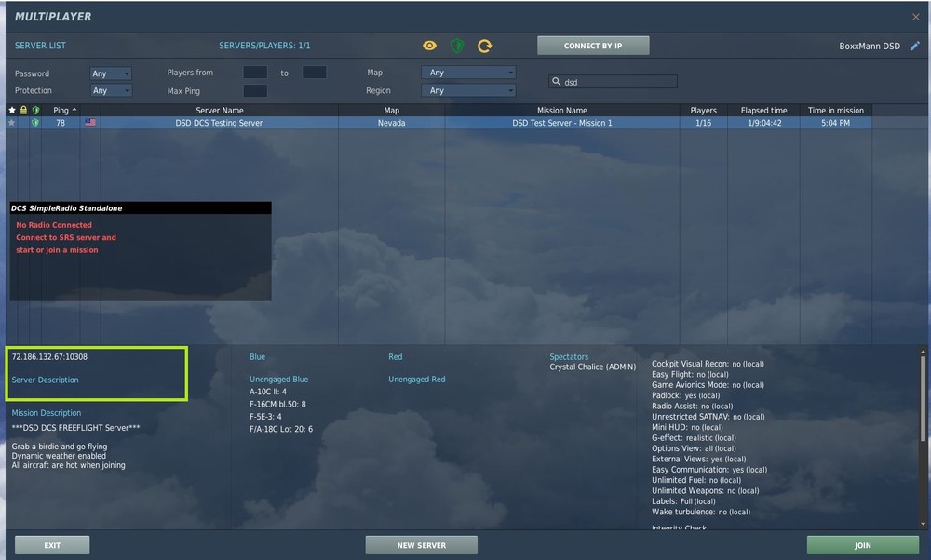Click the shield icon on the server row

click(34, 122)
